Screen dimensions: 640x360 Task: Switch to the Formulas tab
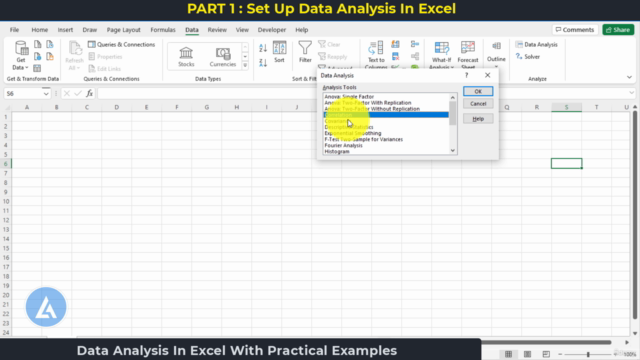click(163, 30)
